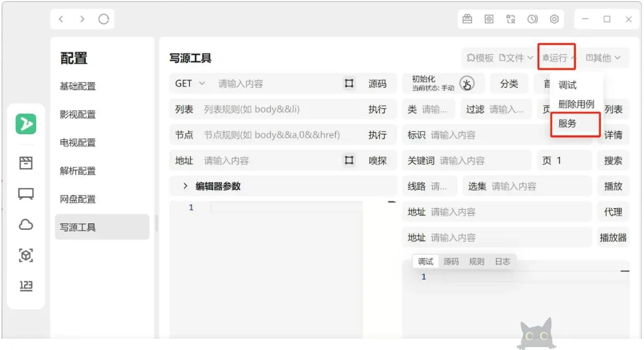The width and height of the screenshot is (644, 350).
Task: Open the settings hexagon icon in the title bar
Action: point(554,19)
